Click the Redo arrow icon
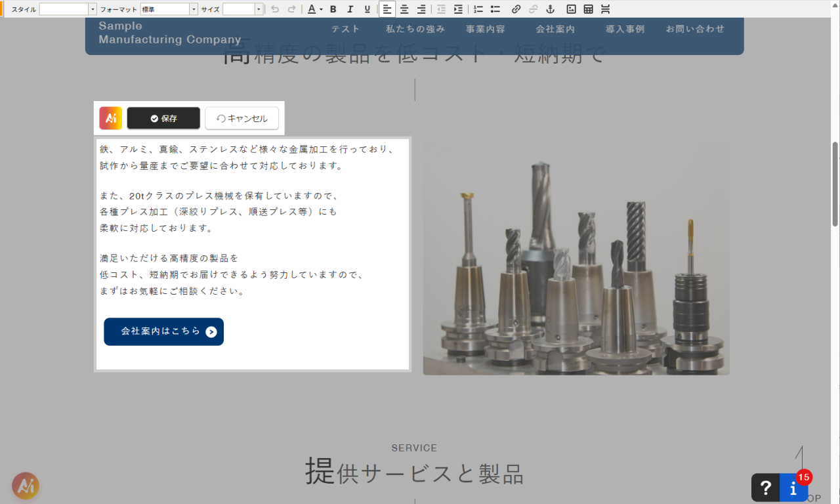Screen dimensions: 840x504 pos(291,9)
